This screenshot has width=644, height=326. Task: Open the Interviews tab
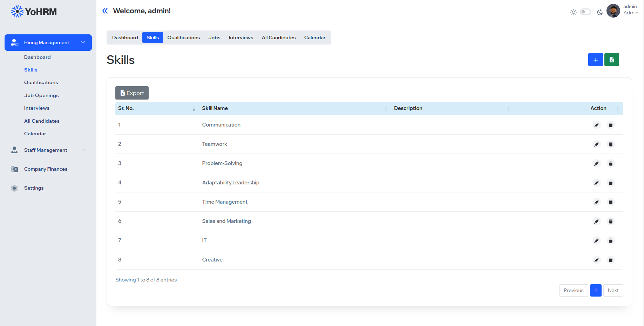[241, 38]
